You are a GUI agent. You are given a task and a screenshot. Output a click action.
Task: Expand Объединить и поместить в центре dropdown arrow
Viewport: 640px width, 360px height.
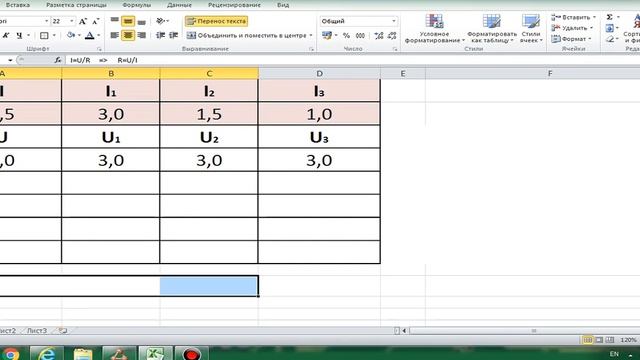pos(311,36)
